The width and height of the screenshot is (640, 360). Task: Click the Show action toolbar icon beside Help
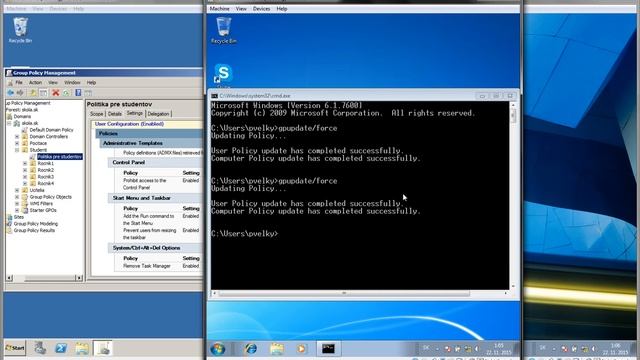pyautogui.click(x=88, y=93)
